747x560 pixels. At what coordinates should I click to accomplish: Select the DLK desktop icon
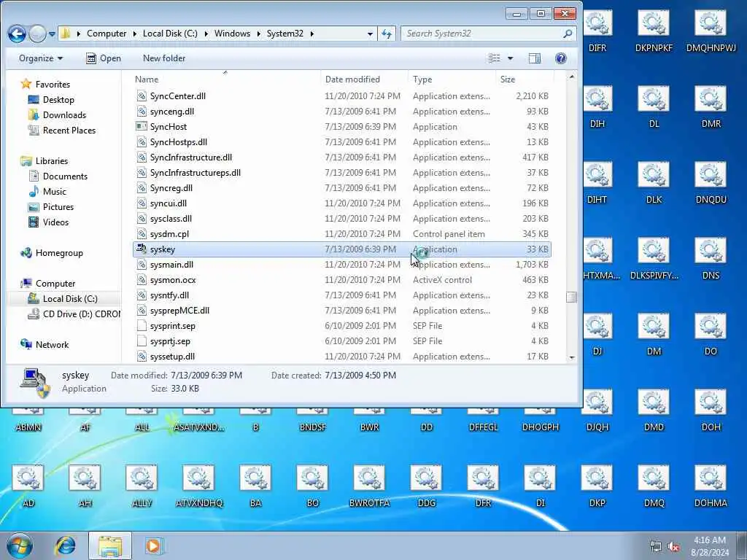tap(654, 184)
